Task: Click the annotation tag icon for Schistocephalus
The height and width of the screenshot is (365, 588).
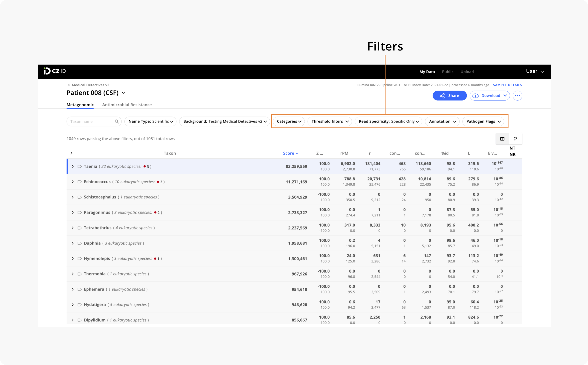Action: click(x=80, y=197)
